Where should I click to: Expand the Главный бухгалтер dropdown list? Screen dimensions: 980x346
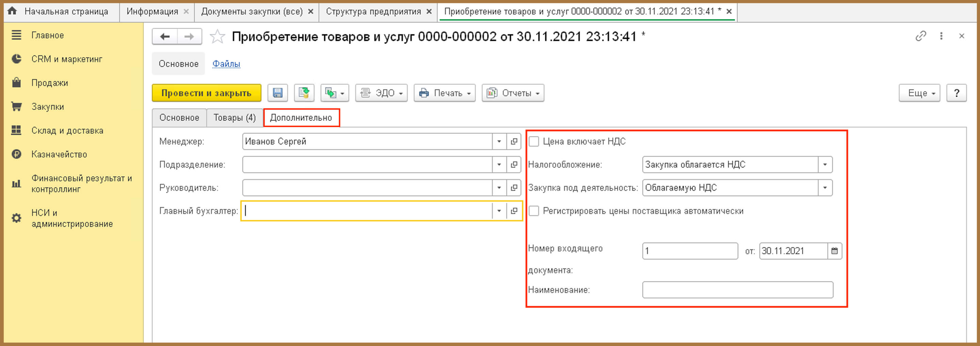pos(499,211)
